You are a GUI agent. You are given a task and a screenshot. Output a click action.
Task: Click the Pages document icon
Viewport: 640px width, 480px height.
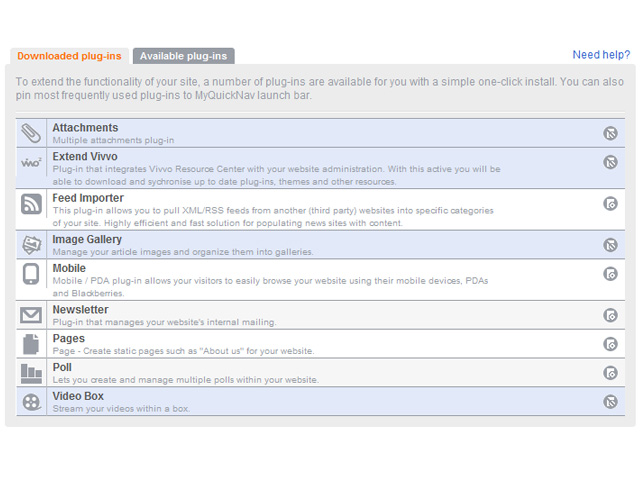click(x=31, y=344)
